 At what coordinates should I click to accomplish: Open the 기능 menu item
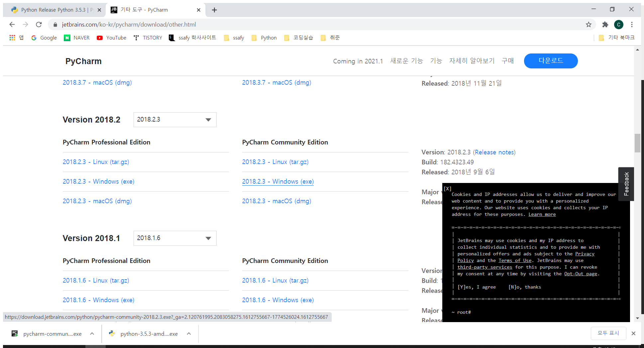[x=436, y=61]
